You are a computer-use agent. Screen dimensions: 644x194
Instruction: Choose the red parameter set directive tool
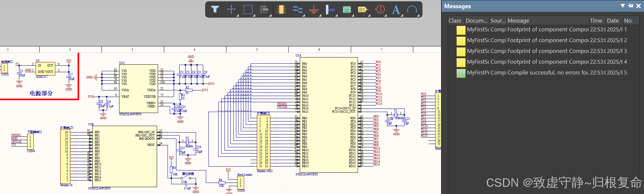click(x=380, y=9)
